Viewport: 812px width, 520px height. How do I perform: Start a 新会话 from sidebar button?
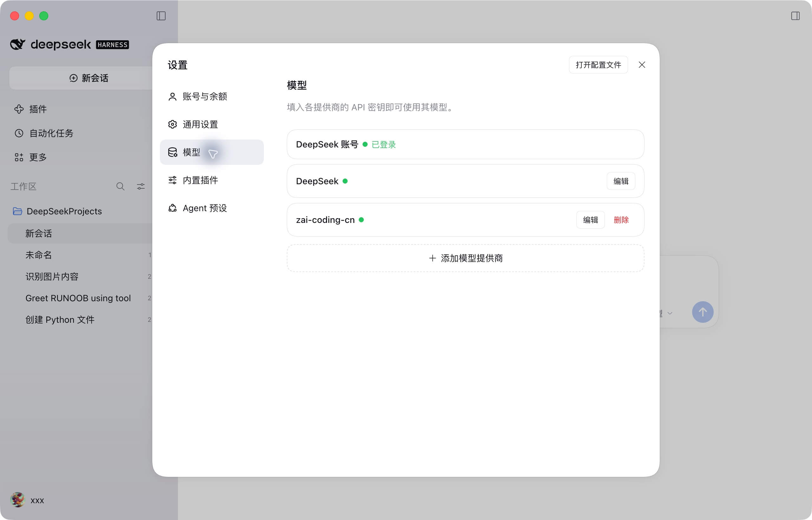[x=81, y=78]
